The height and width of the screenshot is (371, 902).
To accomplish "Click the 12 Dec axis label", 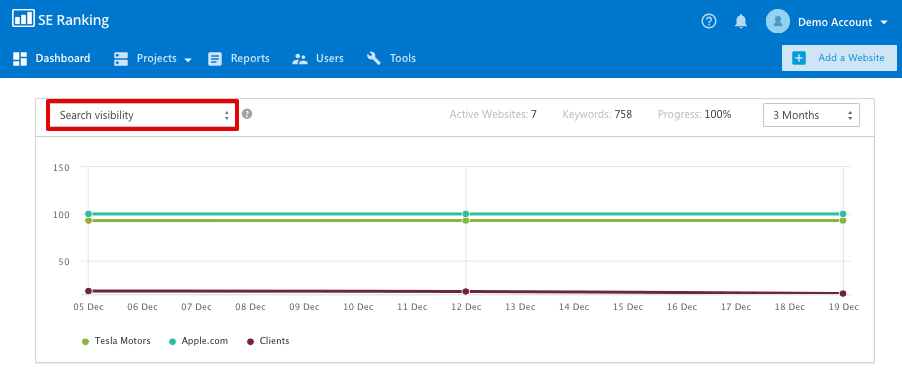I will click(x=465, y=307).
